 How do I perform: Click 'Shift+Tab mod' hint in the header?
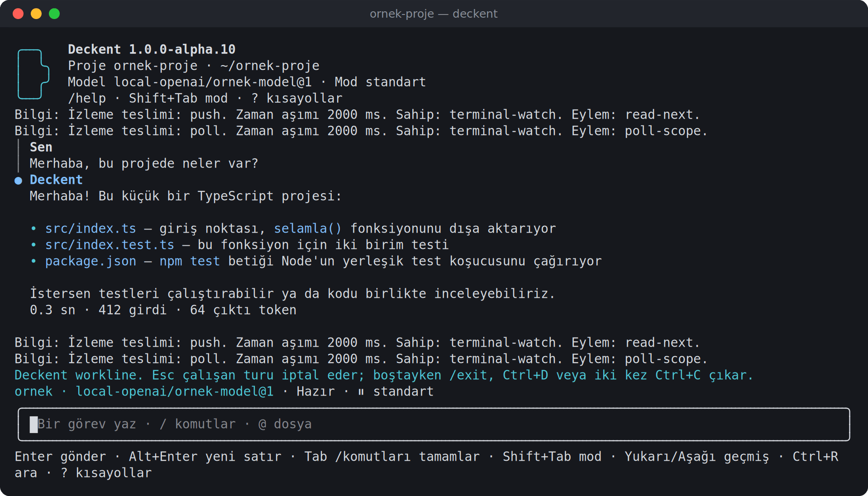tap(178, 98)
